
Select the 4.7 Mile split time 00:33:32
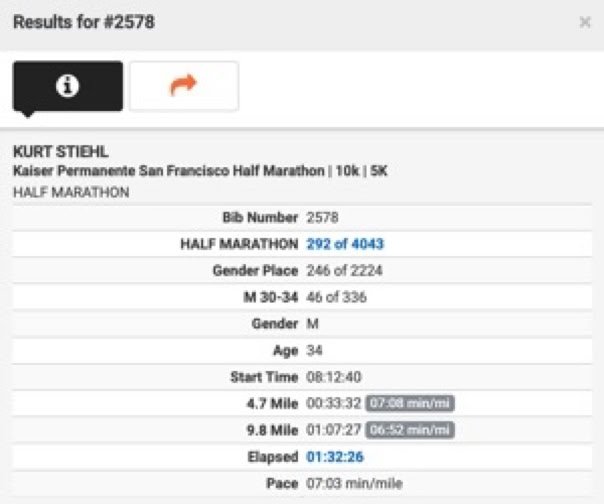tap(334, 403)
